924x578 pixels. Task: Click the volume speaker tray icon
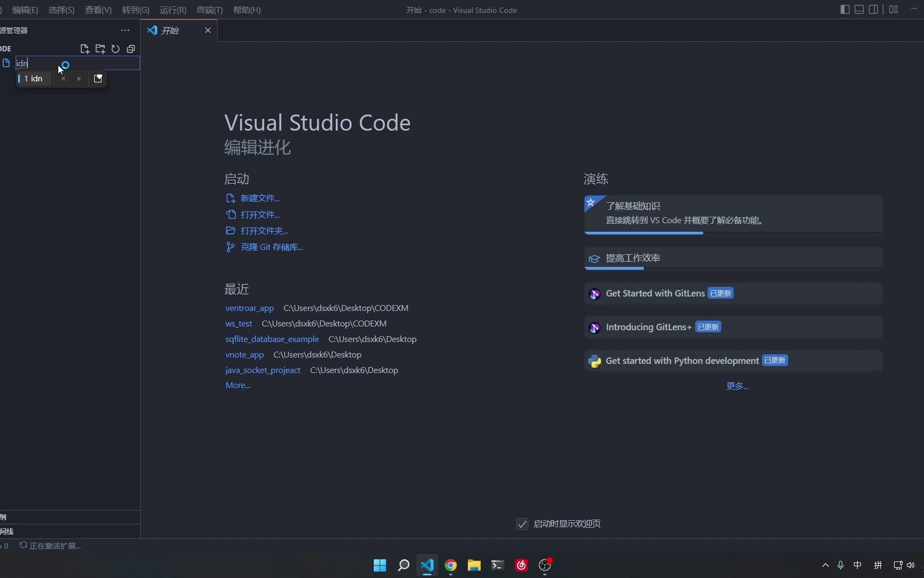[x=911, y=565]
